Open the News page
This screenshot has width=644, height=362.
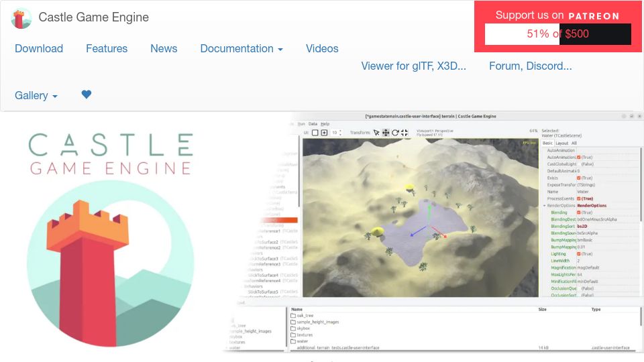[x=164, y=48]
